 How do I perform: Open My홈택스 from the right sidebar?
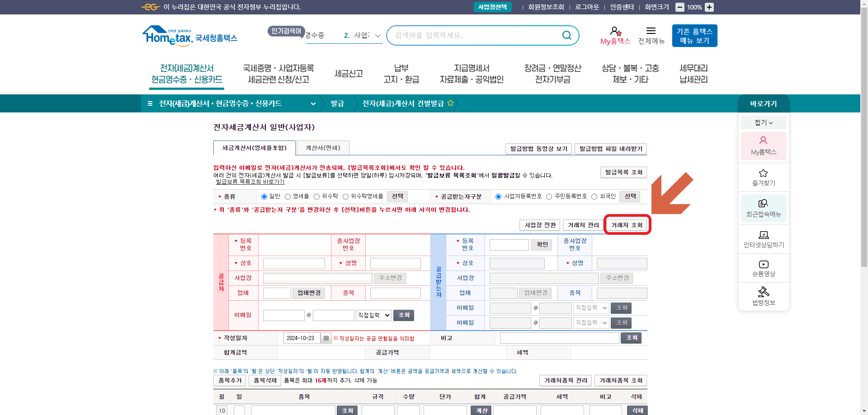pyautogui.click(x=763, y=146)
